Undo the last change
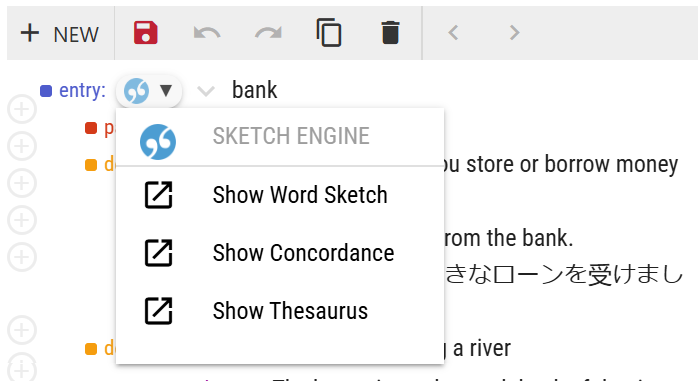 click(207, 33)
